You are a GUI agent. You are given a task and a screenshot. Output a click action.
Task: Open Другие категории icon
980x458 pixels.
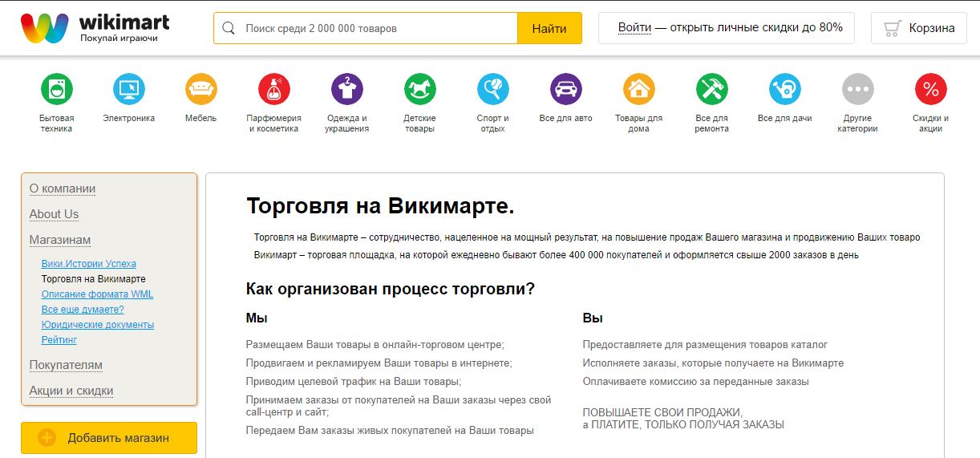[x=857, y=88]
